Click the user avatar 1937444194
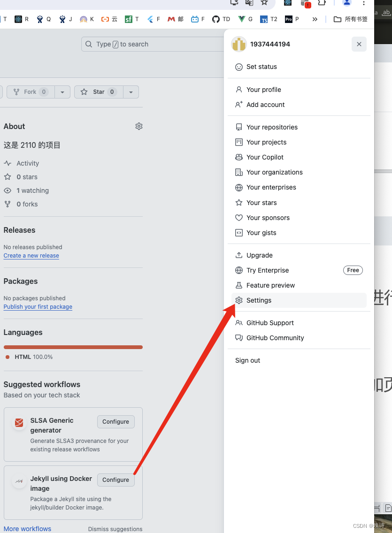 [238, 44]
